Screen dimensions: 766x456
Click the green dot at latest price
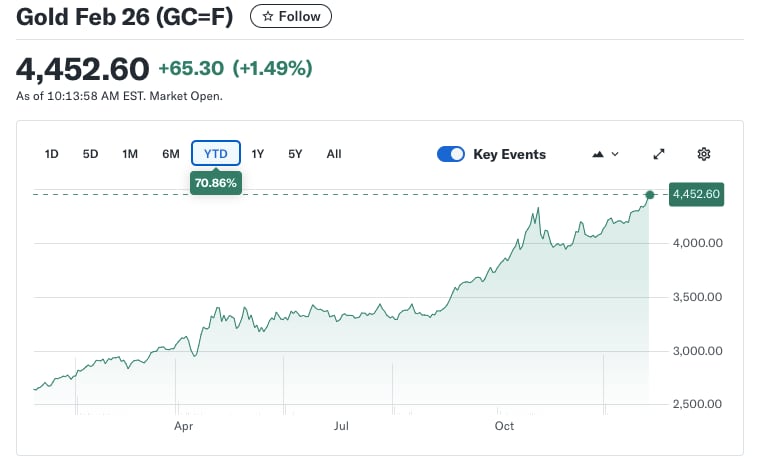pyautogui.click(x=650, y=195)
